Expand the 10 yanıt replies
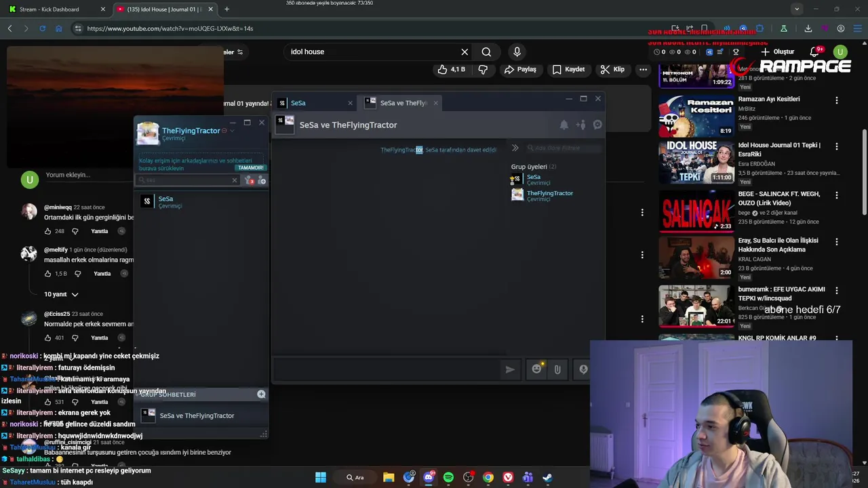868x488 pixels. pos(61,294)
